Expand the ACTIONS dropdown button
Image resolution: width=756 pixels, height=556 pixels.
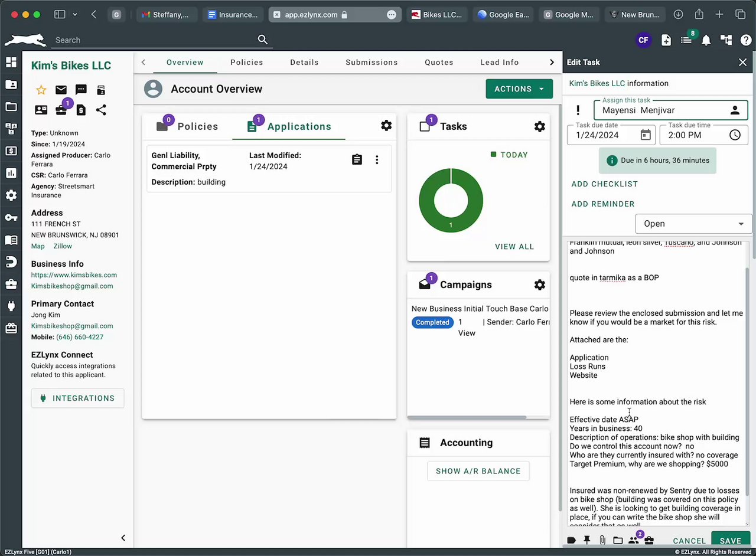[x=519, y=89]
